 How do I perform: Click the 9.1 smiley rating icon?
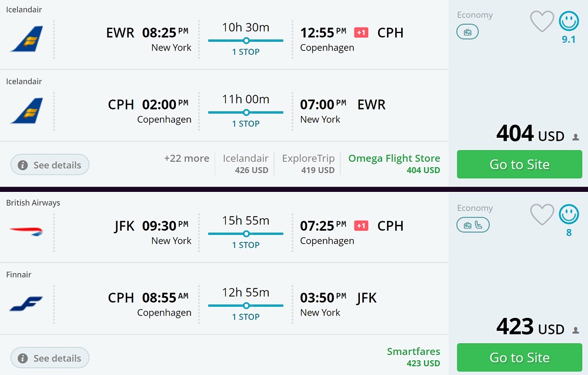(x=569, y=22)
